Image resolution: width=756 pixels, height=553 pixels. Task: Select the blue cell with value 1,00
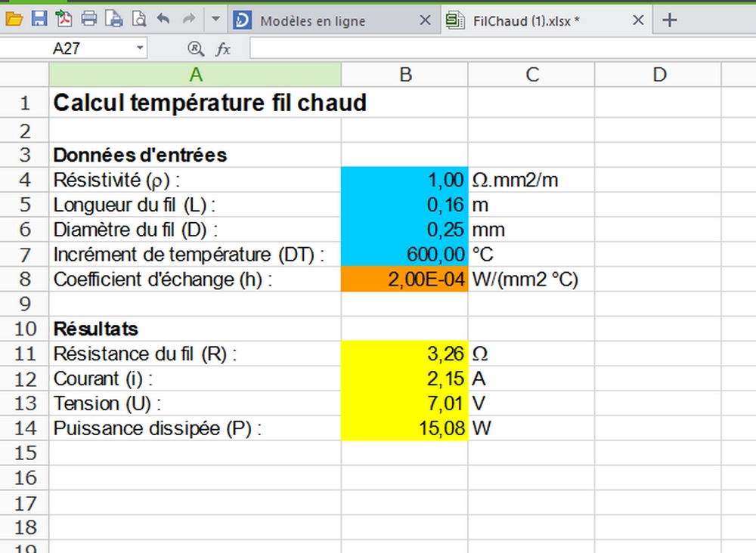tap(404, 180)
